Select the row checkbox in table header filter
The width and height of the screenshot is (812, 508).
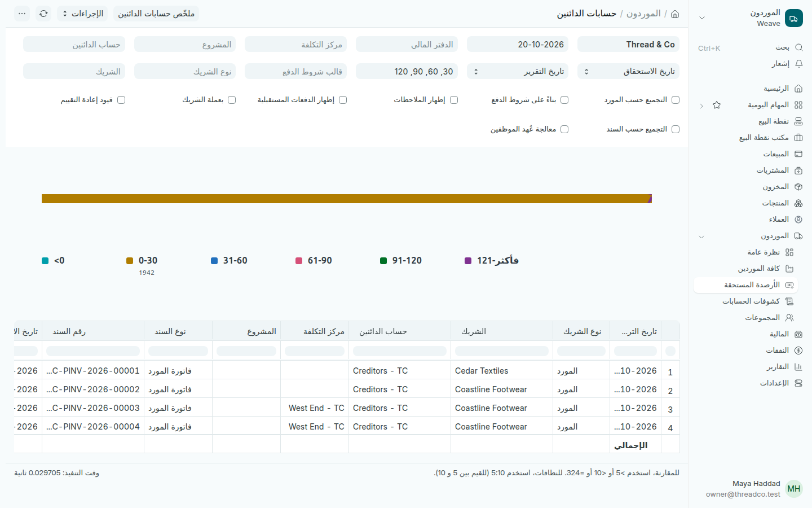[670, 351]
